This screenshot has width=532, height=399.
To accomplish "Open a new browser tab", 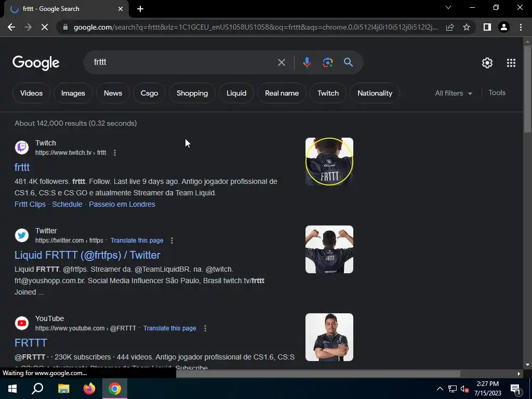I will tap(140, 9).
